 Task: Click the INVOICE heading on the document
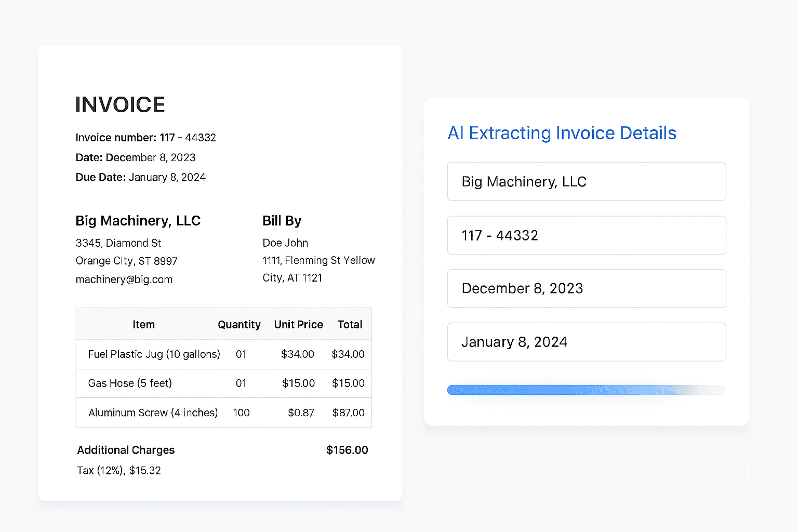(x=120, y=105)
